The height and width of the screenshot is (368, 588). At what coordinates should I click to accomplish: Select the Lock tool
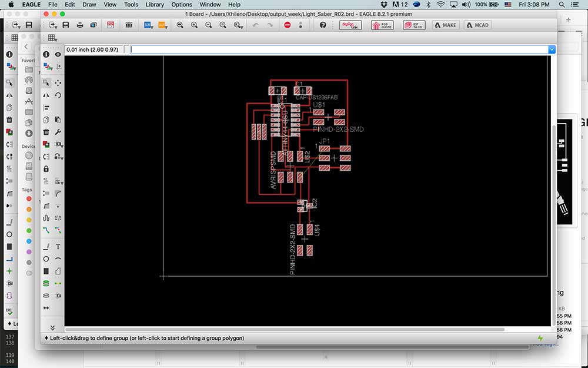pyautogui.click(x=46, y=169)
